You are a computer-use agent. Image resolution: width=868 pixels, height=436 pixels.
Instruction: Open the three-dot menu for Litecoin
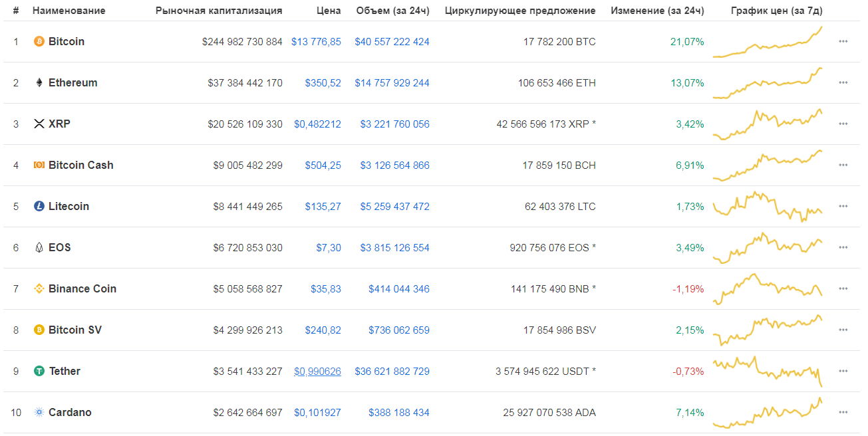[843, 206]
